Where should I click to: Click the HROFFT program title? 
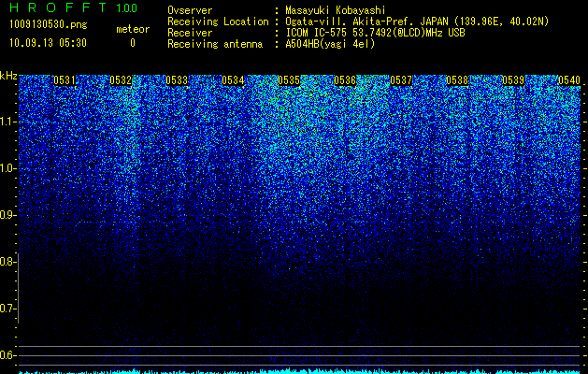(x=58, y=7)
